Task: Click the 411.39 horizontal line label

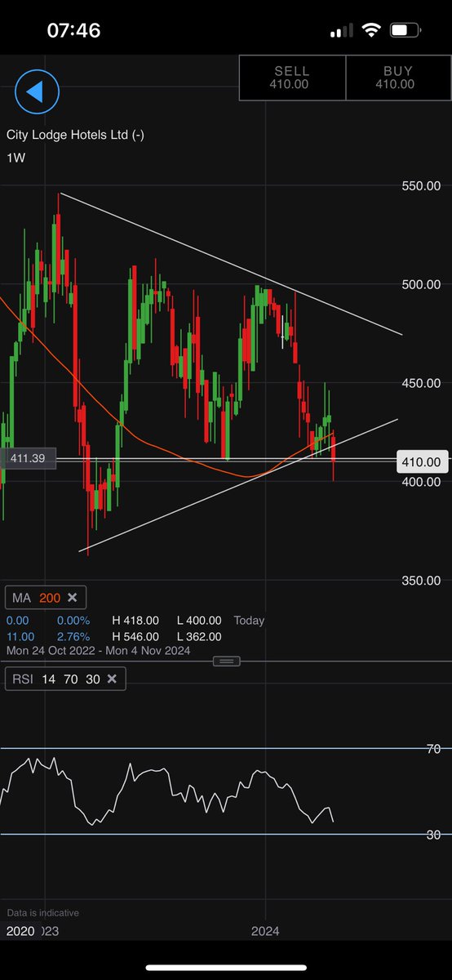Action: pyautogui.click(x=28, y=459)
